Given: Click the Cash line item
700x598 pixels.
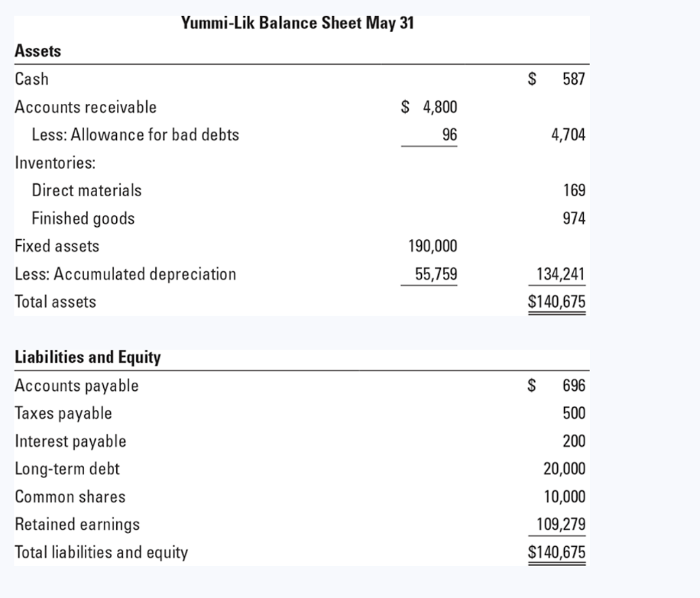Looking at the screenshot, I should (x=30, y=79).
